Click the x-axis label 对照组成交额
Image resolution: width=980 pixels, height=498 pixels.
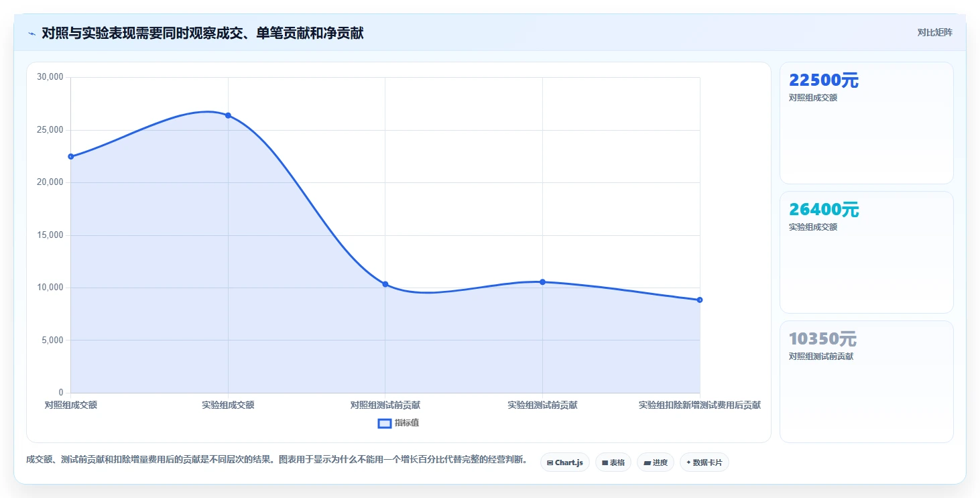tap(71, 405)
